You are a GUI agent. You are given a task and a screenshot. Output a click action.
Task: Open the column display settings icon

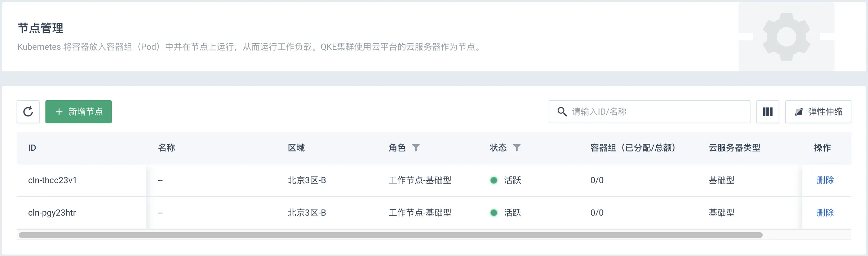coord(768,112)
